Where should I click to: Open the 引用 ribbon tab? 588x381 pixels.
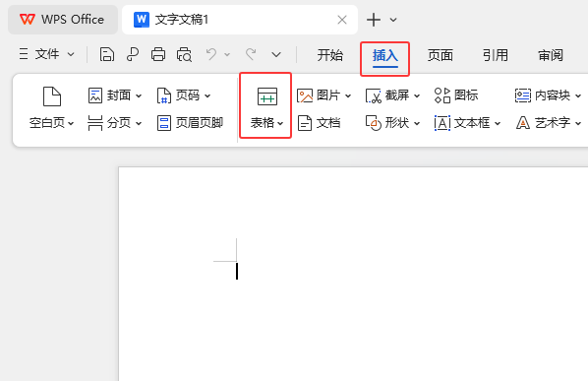tap(496, 55)
